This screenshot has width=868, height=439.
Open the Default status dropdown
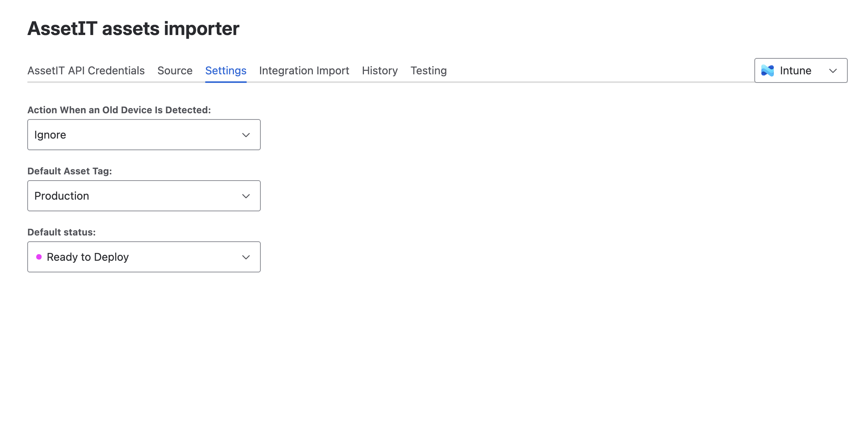[x=144, y=257]
